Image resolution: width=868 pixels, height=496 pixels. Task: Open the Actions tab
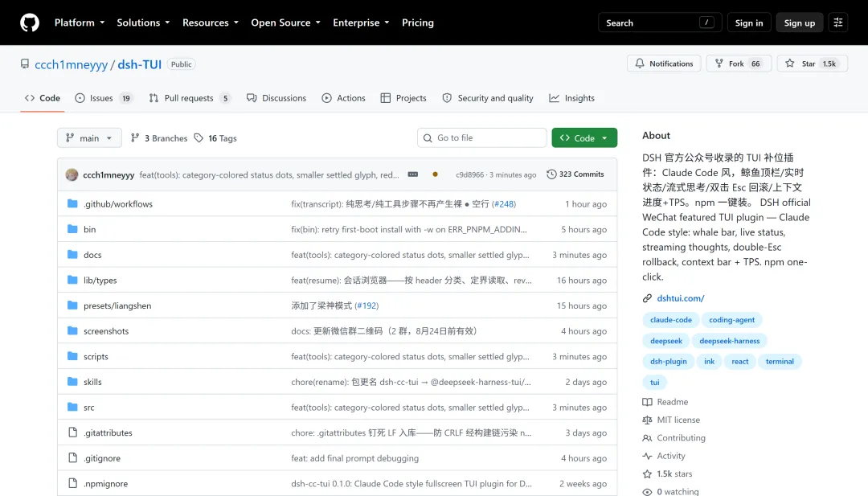(x=344, y=98)
